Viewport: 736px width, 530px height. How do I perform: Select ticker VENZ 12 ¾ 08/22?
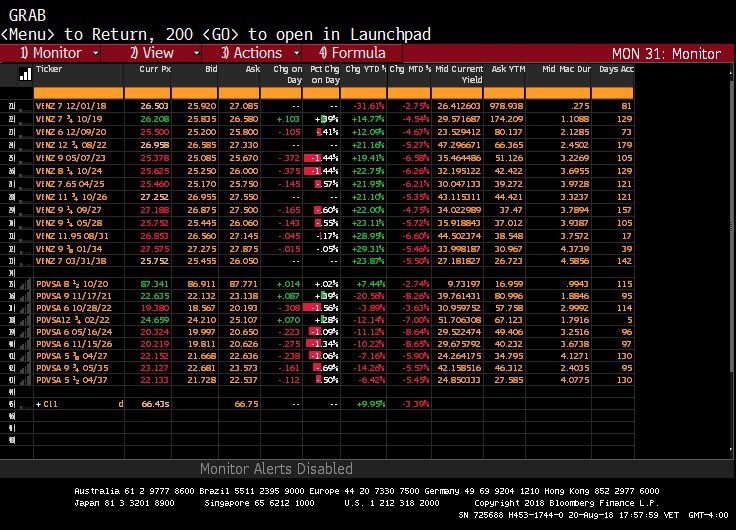click(71, 145)
